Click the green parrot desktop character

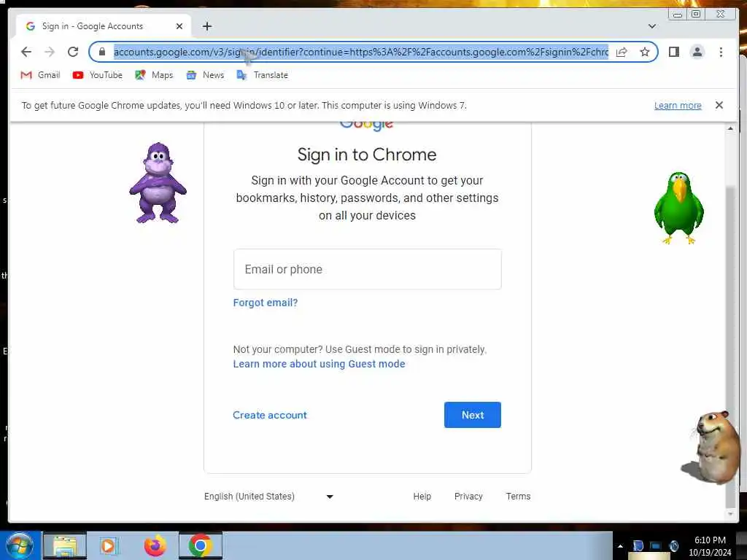(679, 208)
